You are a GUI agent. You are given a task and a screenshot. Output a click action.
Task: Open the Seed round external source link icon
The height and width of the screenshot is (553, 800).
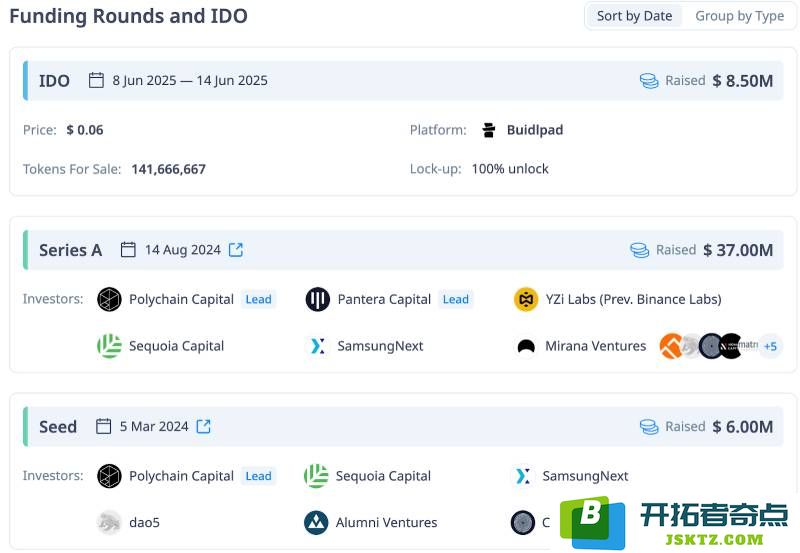pos(204,426)
